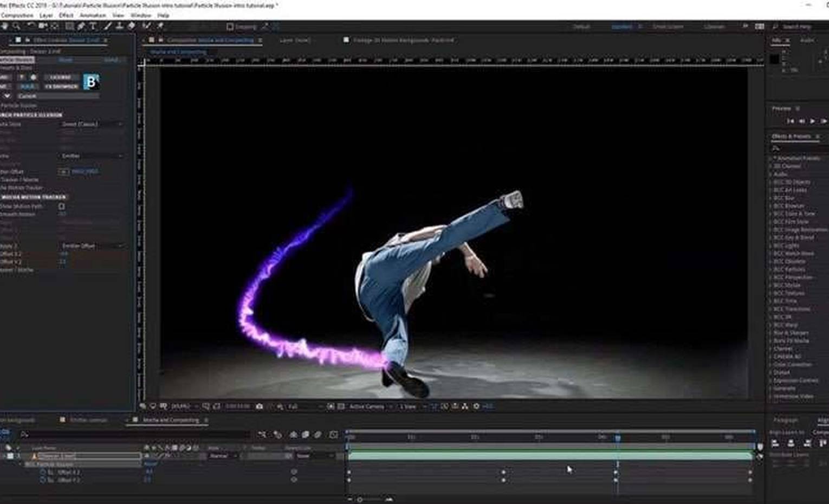829x504 pixels.
Task: Toggle the Show Motion Path checkbox
Action: pos(61,206)
